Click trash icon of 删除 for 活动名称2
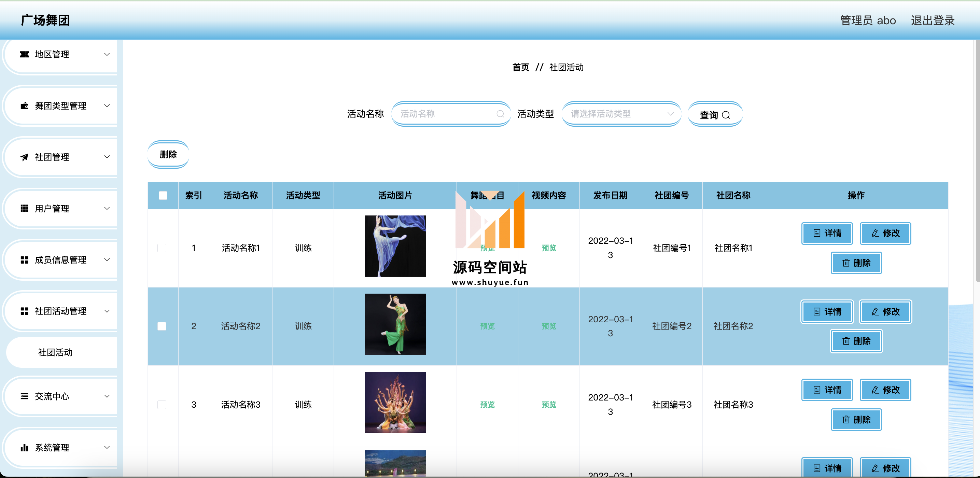This screenshot has height=478, width=980. (x=846, y=341)
